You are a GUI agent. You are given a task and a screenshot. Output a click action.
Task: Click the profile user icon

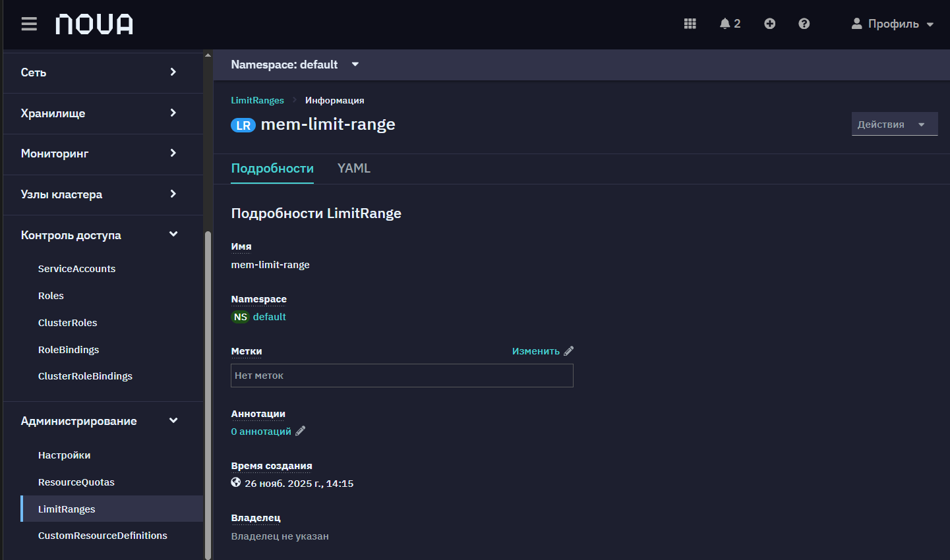point(857,24)
